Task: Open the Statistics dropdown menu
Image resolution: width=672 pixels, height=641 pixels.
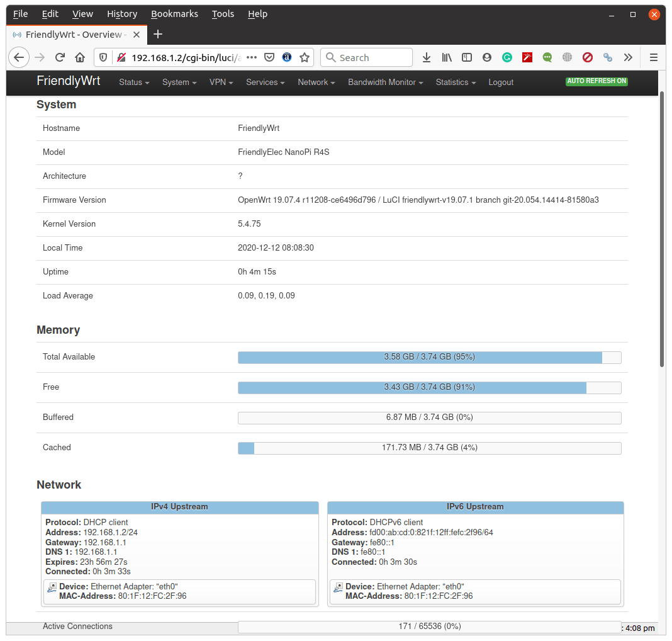Action: (456, 82)
